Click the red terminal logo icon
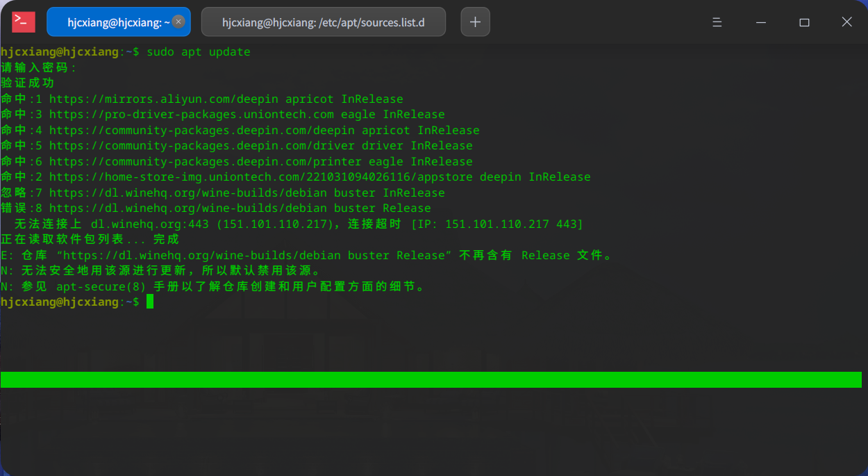Screen dimensions: 868x476 (23, 22)
